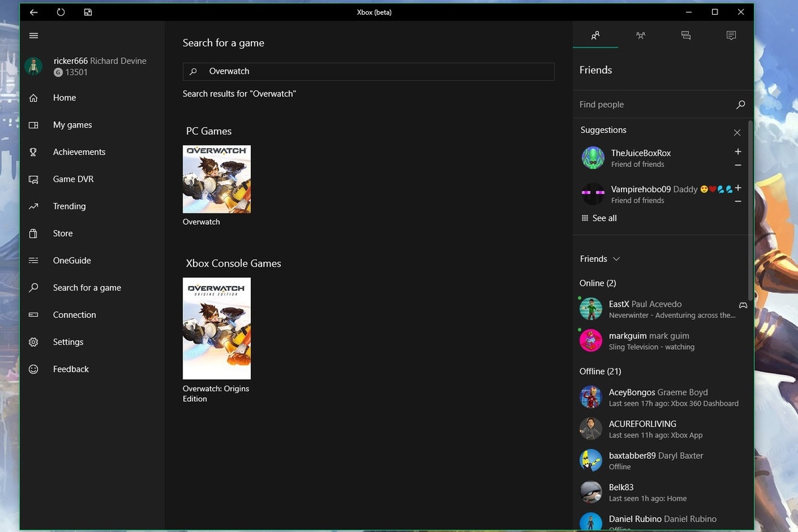
Task: Open Daniel Rubino friend entry
Action: pos(662,520)
